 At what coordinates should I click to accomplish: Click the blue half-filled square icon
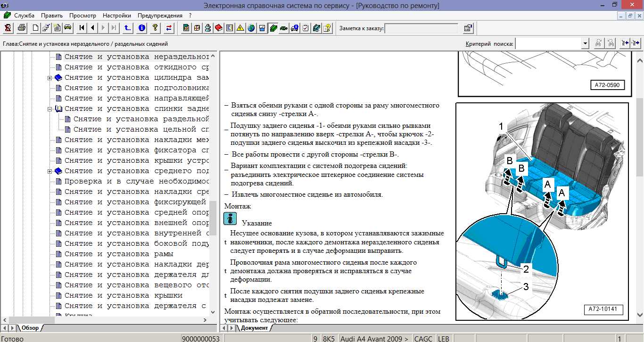(262, 28)
